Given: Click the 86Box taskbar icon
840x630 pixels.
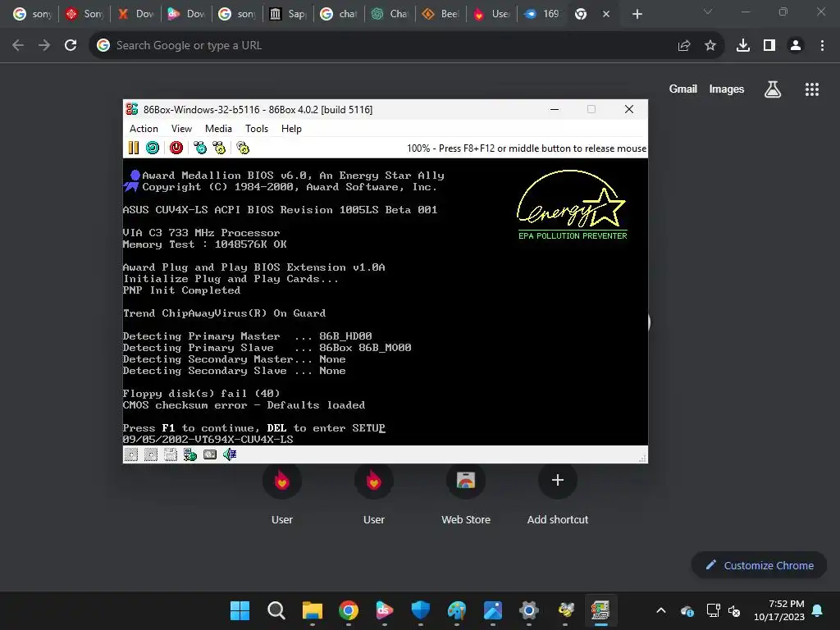Looking at the screenshot, I should click(600, 610).
